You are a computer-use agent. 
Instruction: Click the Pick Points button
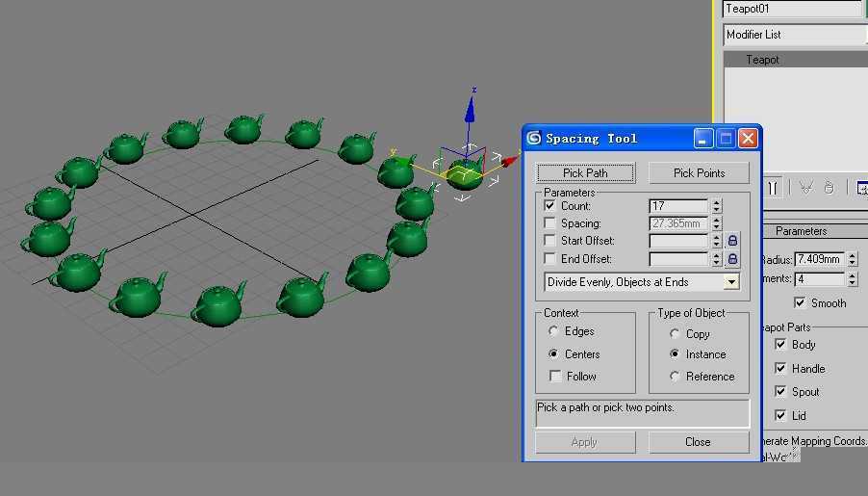click(x=699, y=173)
